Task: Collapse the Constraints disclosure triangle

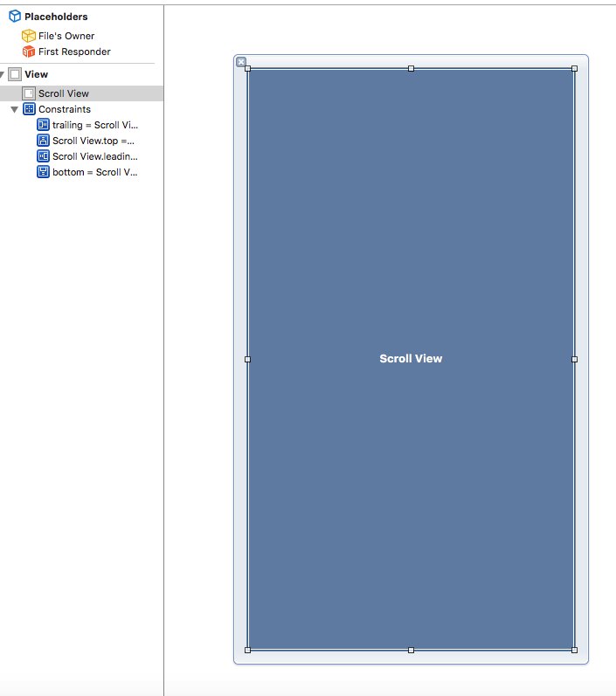Action: pos(14,109)
